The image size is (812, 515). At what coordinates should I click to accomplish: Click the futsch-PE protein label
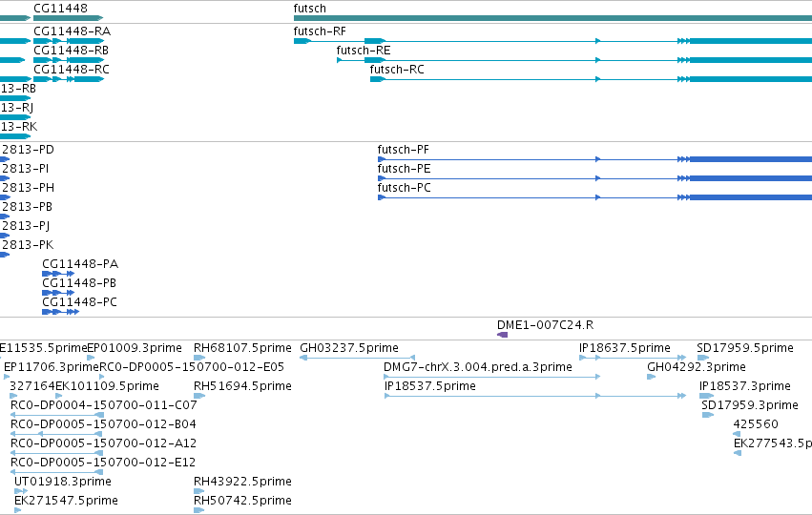(x=404, y=169)
